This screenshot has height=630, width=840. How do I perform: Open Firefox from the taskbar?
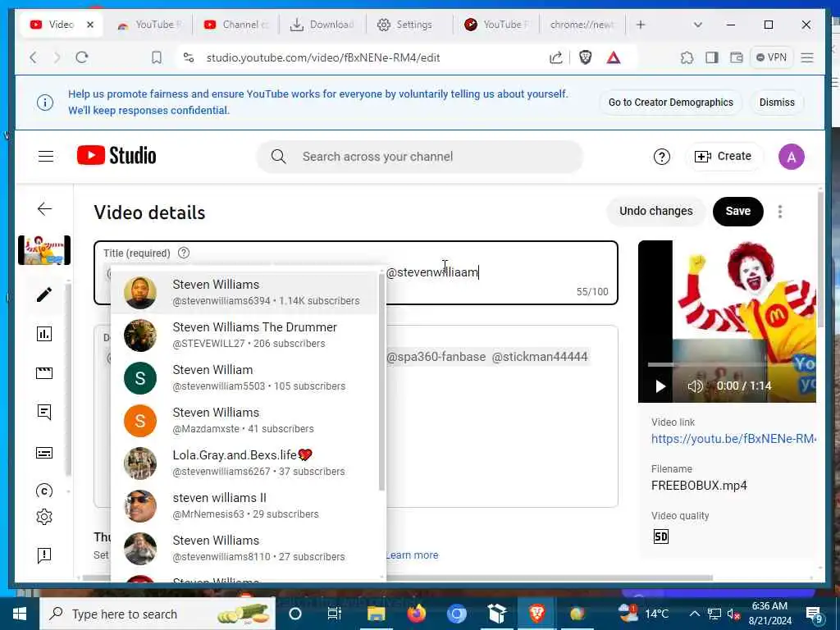pos(416,614)
